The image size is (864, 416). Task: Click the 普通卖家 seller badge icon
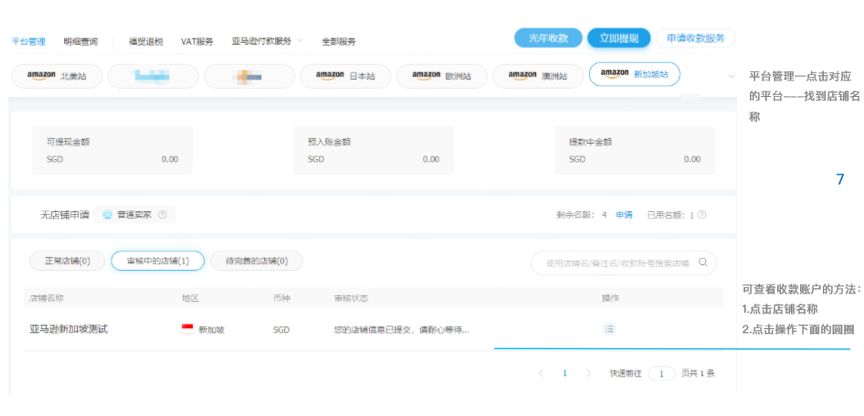coord(107,215)
